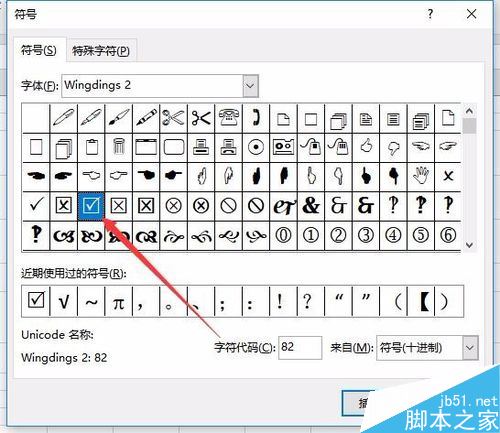
Task: Select the bold ampersand symbol
Action: click(x=311, y=206)
